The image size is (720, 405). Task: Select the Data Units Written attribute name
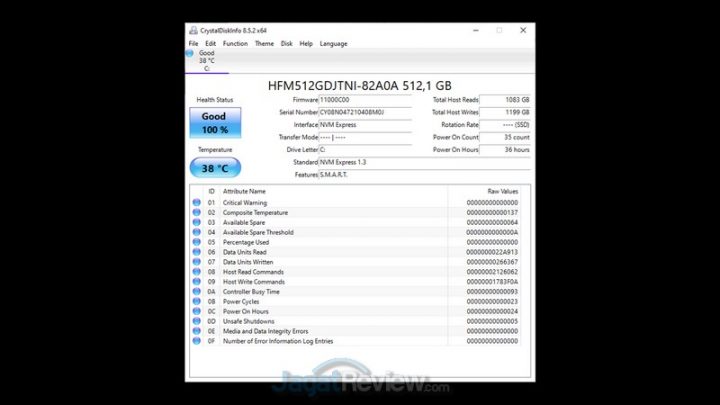click(248, 262)
